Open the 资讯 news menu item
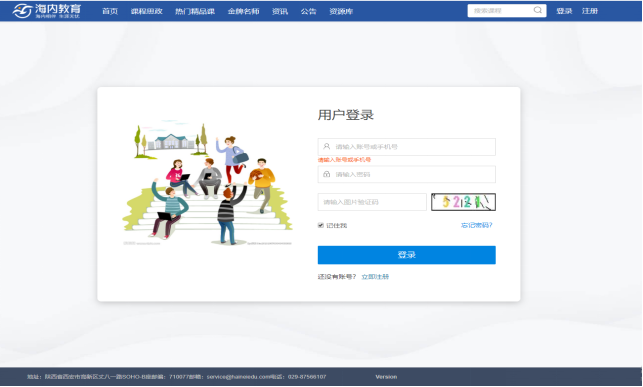Viewport: 643px width, 387px height. (280, 11)
